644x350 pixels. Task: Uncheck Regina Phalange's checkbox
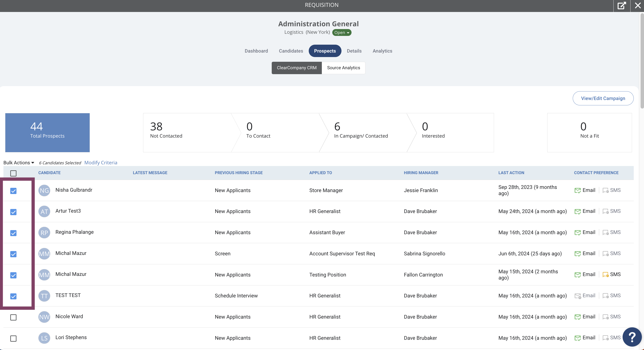(13, 233)
